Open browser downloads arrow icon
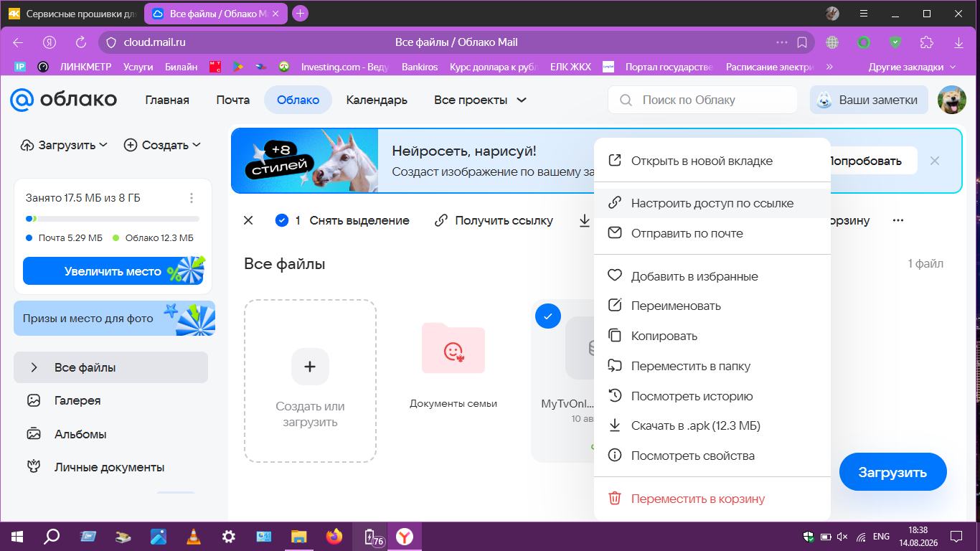 (x=958, y=42)
